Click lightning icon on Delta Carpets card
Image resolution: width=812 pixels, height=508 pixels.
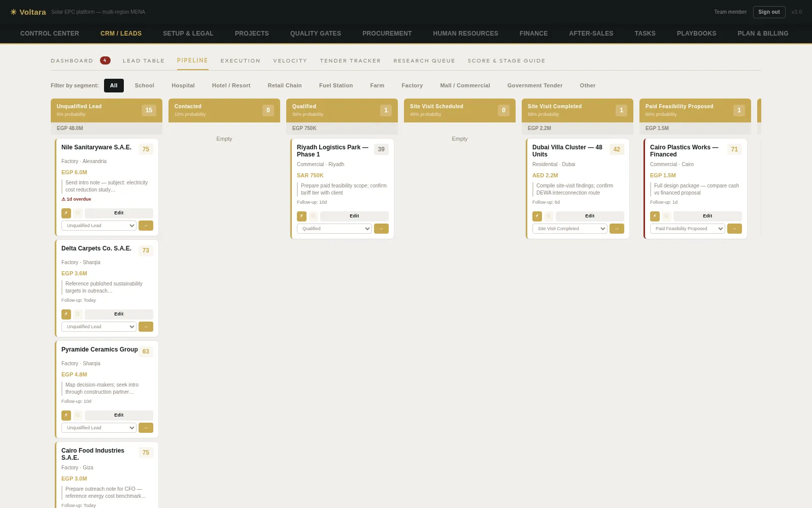(66, 314)
